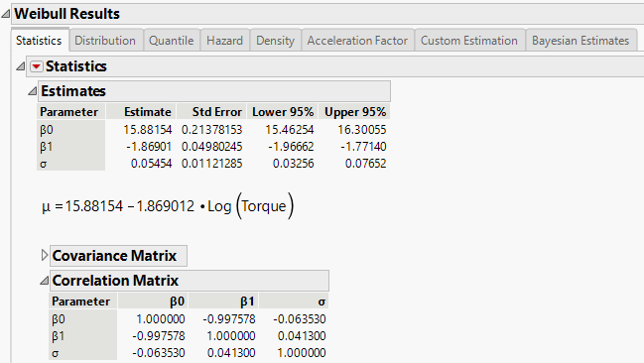The width and height of the screenshot is (644, 363).
Task: Click the lower bound 15.46254
Action: pos(289,130)
